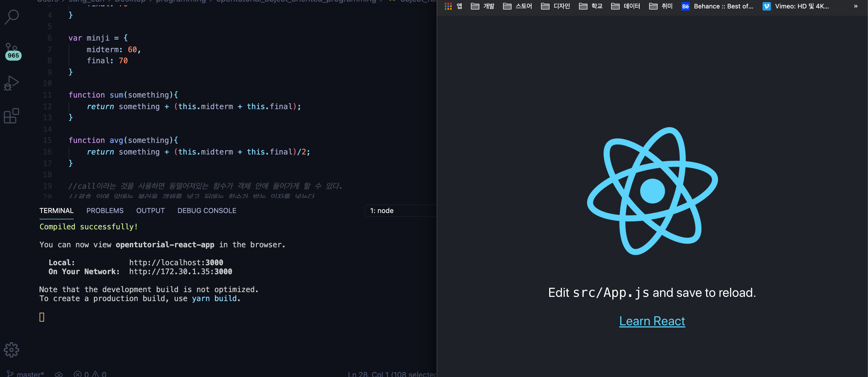Open the Manage gear menu
Image resolution: width=868 pixels, height=377 pixels.
11,350
